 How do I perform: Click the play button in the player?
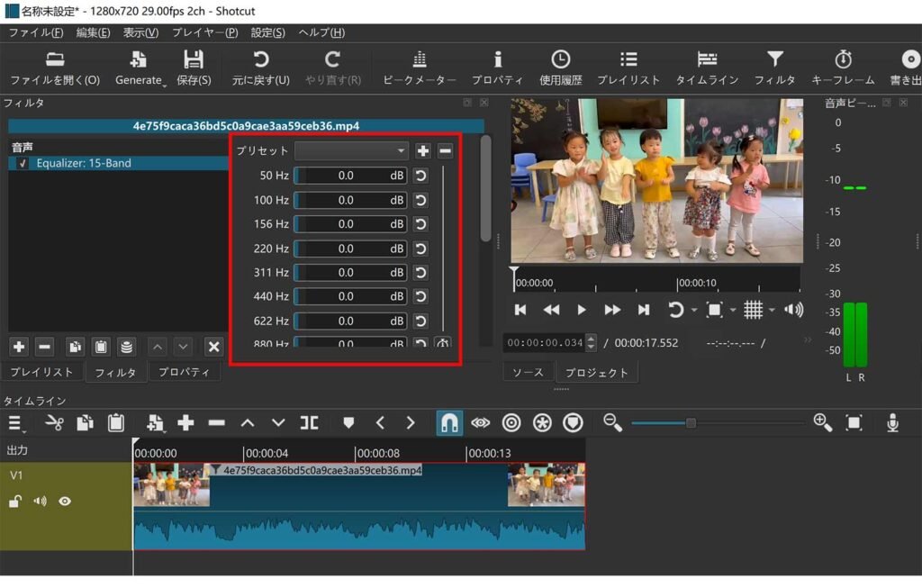click(x=582, y=309)
